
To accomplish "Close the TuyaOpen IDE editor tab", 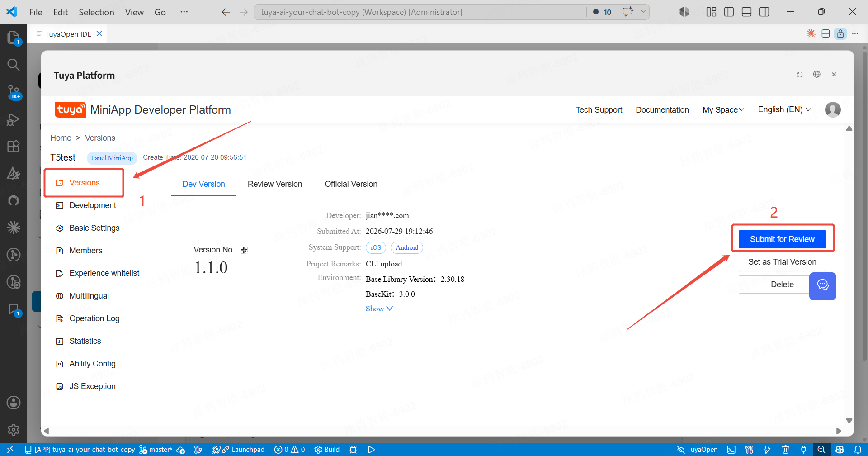I will pos(99,33).
